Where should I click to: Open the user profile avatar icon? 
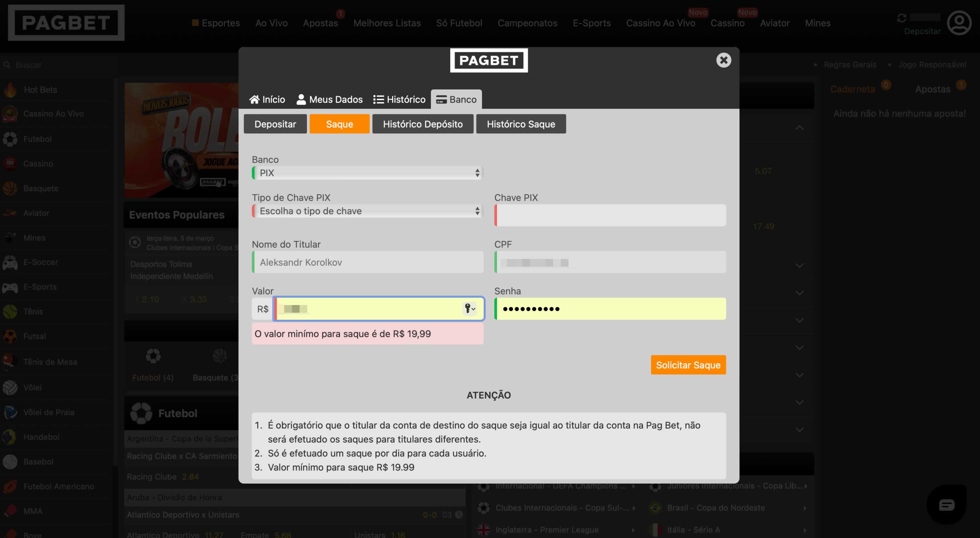pyautogui.click(x=959, y=23)
